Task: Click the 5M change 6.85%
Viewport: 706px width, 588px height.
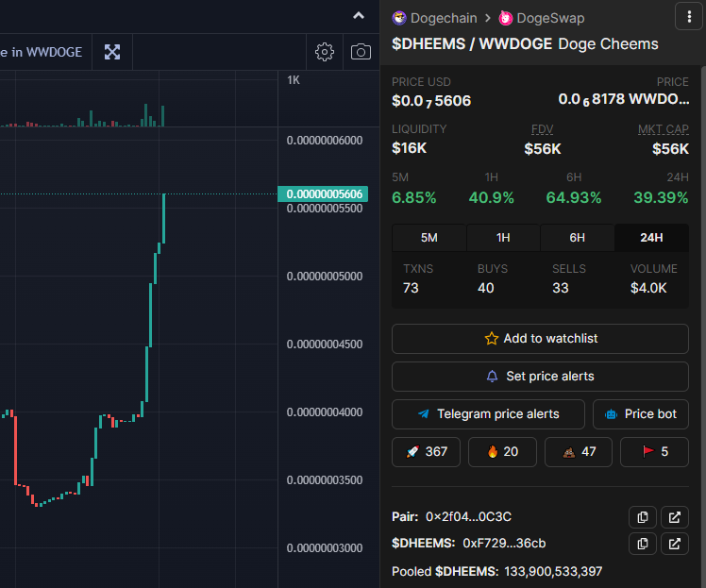Action: click(413, 197)
